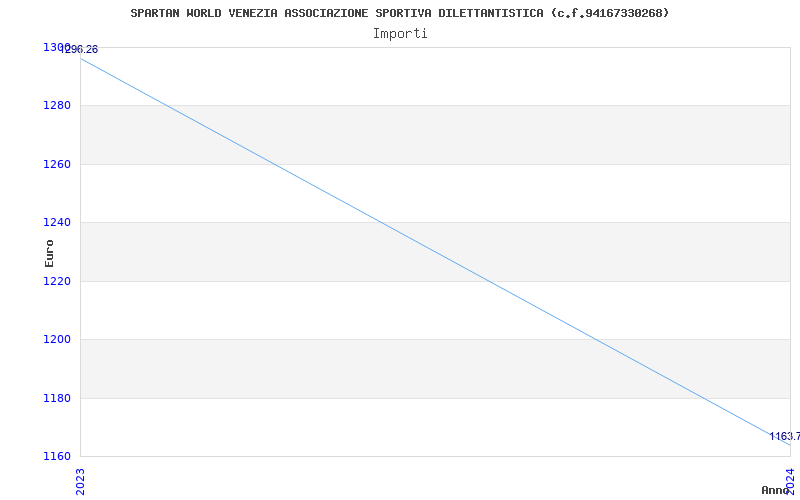Image resolution: width=800 pixels, height=500 pixels.
Task: Click the Euro y-axis title
Action: click(x=49, y=253)
